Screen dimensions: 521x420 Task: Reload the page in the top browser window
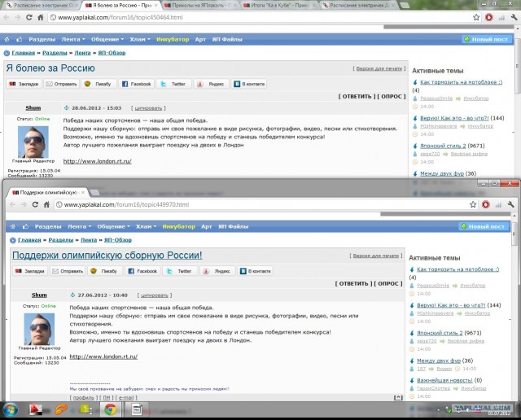tap(29, 17)
